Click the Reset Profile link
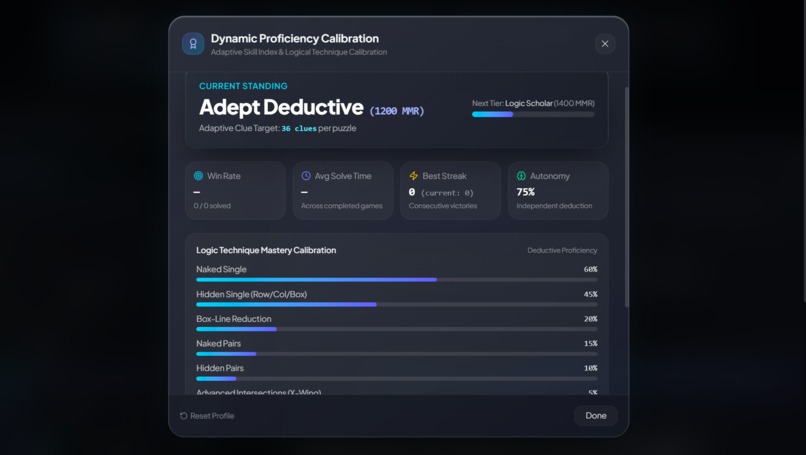 point(207,416)
